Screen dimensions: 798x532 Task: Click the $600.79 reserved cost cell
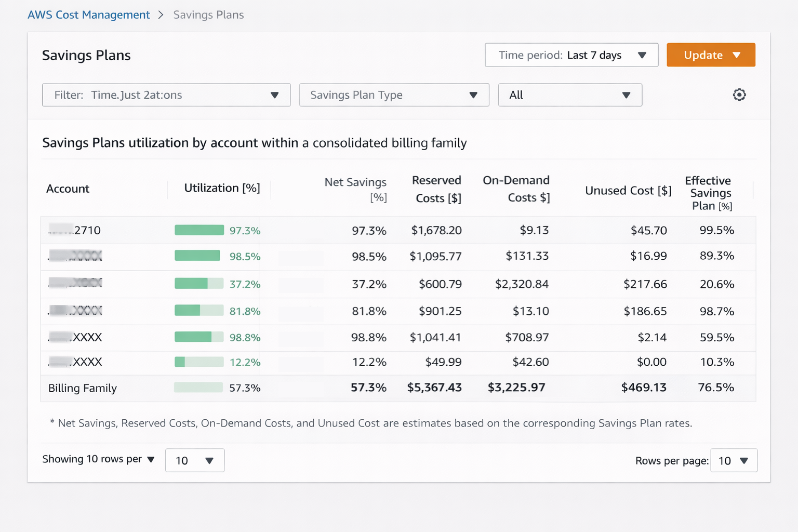tap(440, 284)
